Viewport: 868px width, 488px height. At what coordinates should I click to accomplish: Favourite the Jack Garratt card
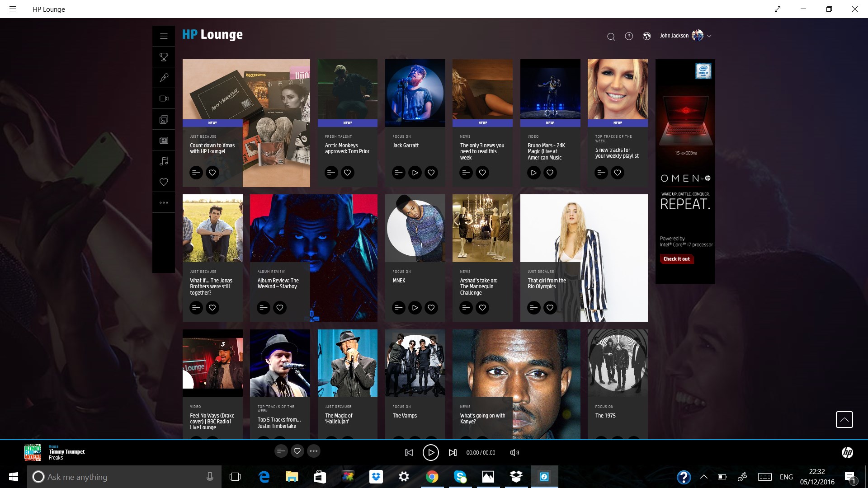pyautogui.click(x=431, y=173)
